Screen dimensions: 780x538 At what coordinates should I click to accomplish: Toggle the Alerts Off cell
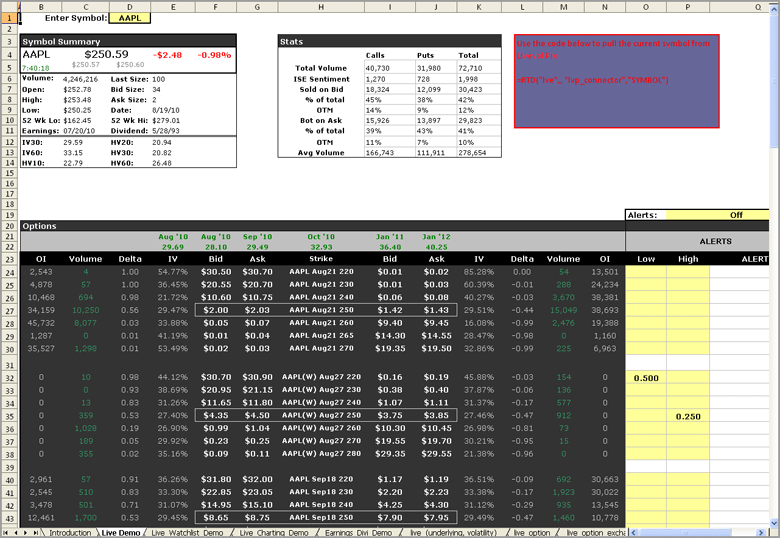pos(717,215)
